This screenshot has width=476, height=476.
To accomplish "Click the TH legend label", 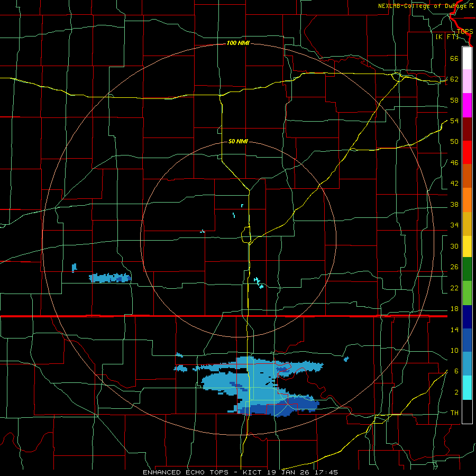I will [454, 413].
